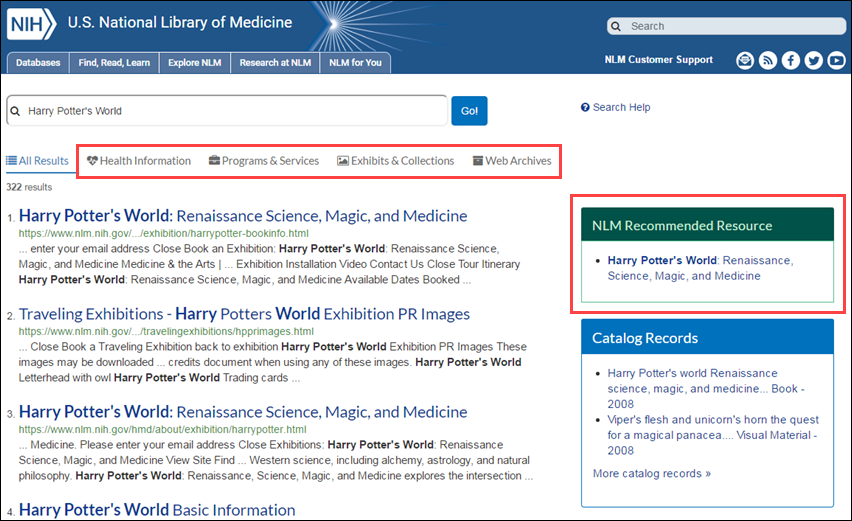852x521 pixels.
Task: Open the NLM for You menu
Action: [355, 63]
